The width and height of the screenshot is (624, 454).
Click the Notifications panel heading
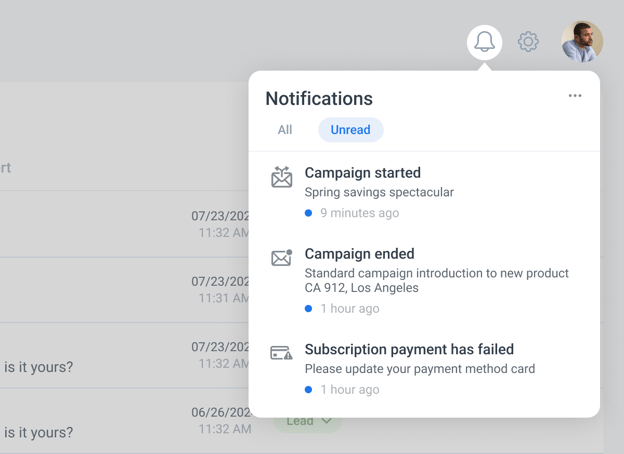point(319,99)
